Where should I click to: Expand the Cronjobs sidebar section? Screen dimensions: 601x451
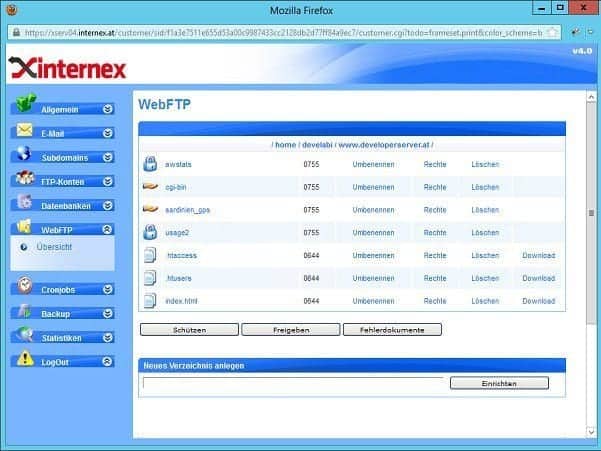(108, 290)
